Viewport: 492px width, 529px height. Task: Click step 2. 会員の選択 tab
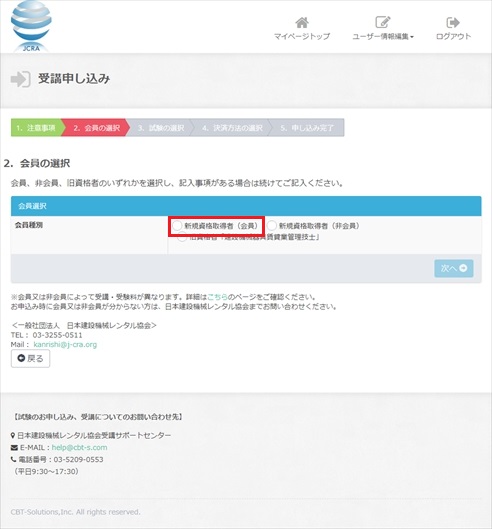pos(96,128)
